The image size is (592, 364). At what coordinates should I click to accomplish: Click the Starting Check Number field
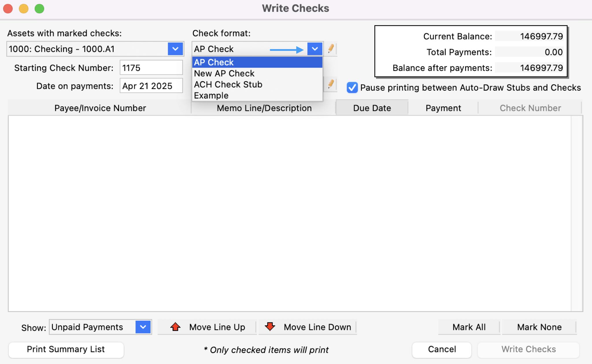151,68
